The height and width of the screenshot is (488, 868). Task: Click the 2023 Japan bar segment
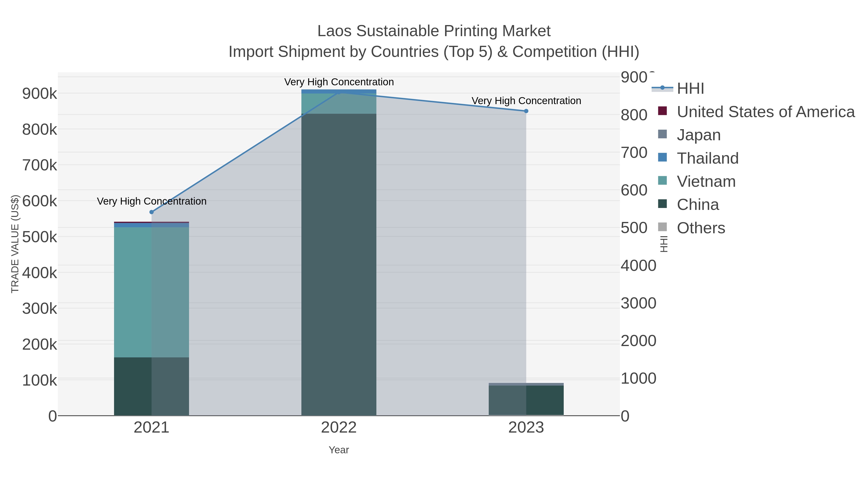(x=526, y=384)
